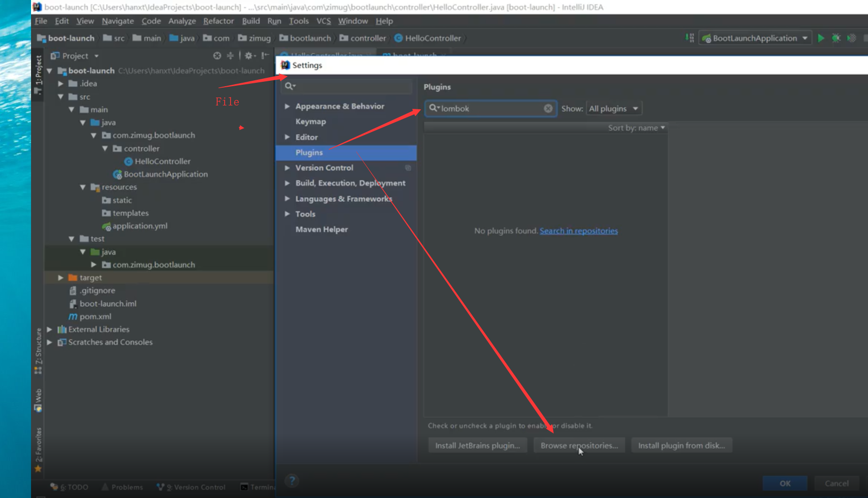Screen dimensions: 868x498
Task: Open Project panel gear settings icon
Action: click(250, 56)
